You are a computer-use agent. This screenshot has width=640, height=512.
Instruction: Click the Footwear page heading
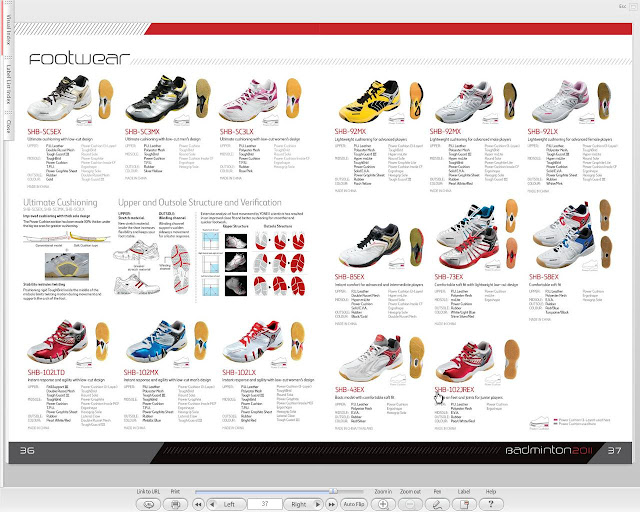[79, 58]
